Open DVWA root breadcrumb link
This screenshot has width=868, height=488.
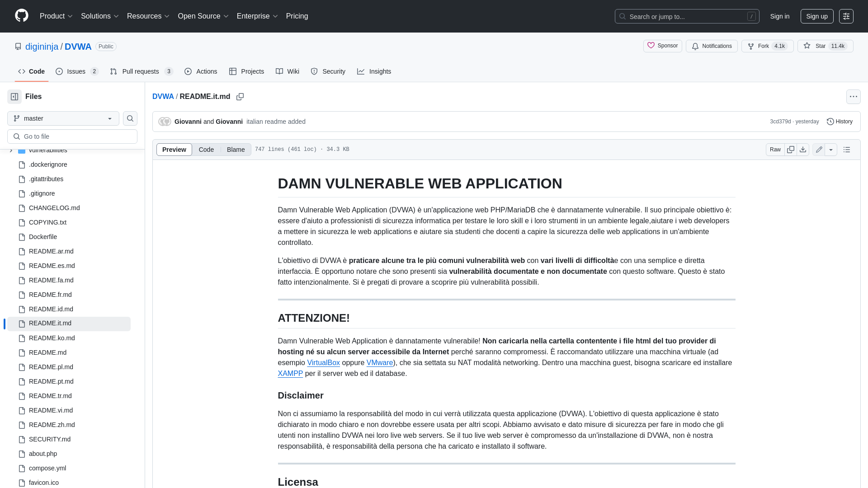(163, 97)
